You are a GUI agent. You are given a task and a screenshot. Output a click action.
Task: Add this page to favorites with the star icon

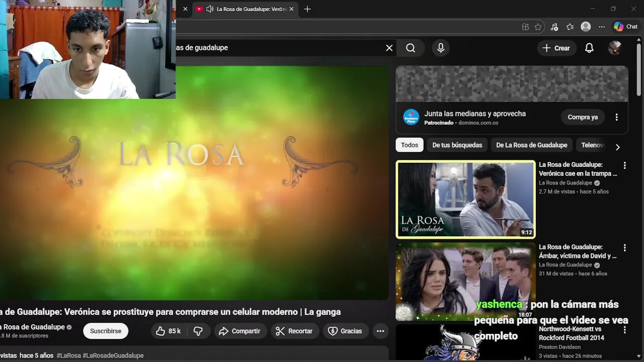tap(538, 27)
